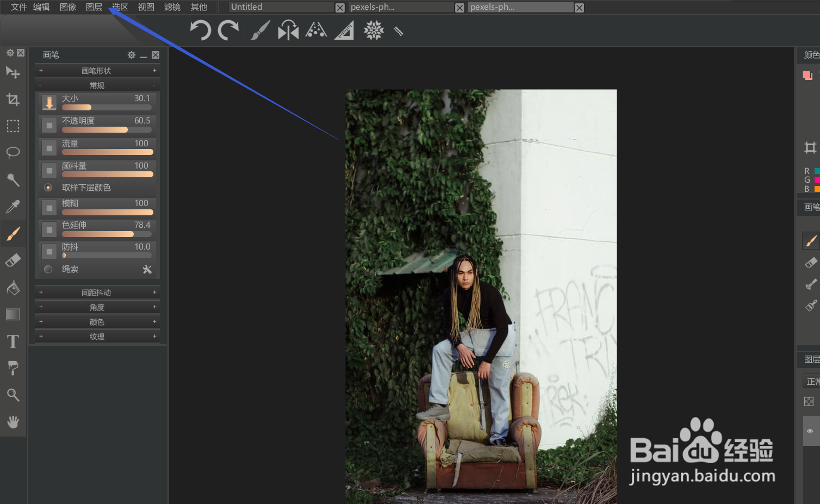This screenshot has width=820, height=504.
Task: Adjust the 色延伸 slider
Action: pyautogui.click(x=107, y=234)
